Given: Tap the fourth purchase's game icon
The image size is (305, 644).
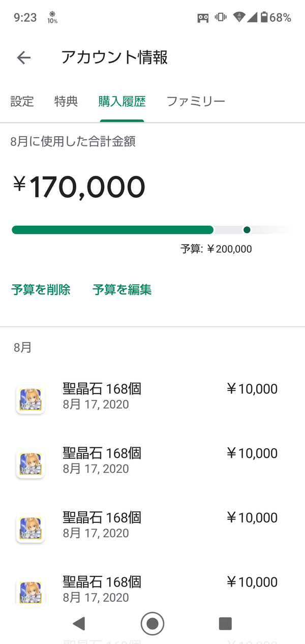Looking at the screenshot, I should click(x=30, y=591).
